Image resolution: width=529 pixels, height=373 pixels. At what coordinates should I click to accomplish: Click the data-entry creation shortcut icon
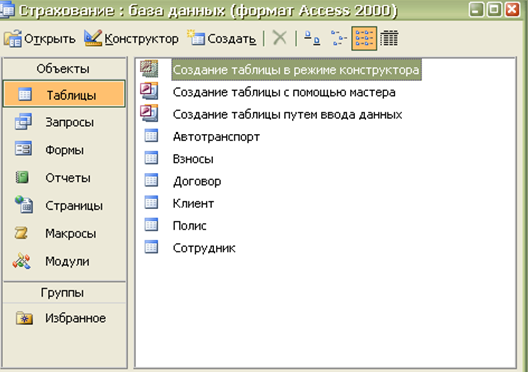tap(149, 113)
